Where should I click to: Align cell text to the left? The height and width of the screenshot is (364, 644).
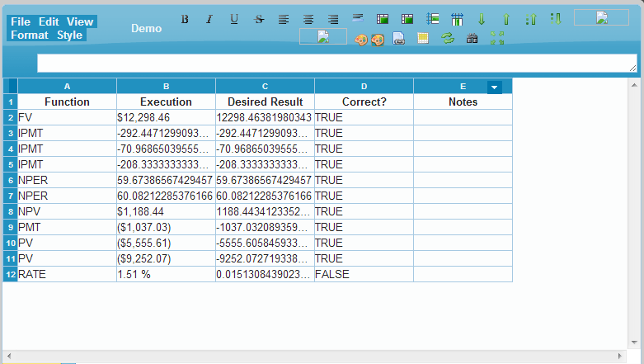[x=284, y=19]
